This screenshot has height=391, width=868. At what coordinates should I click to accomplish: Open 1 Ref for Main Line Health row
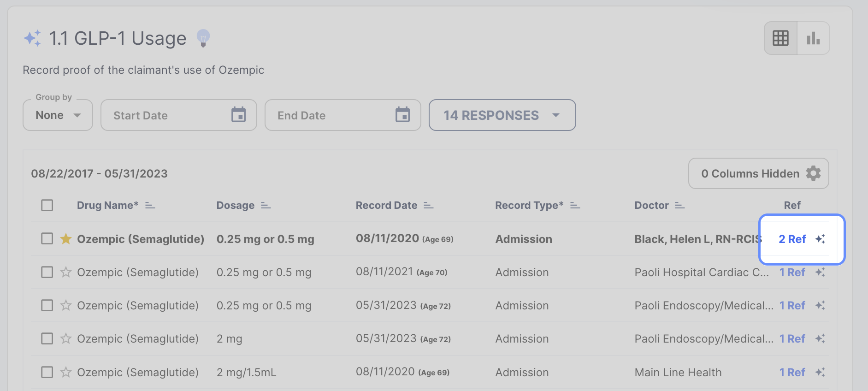(x=792, y=372)
